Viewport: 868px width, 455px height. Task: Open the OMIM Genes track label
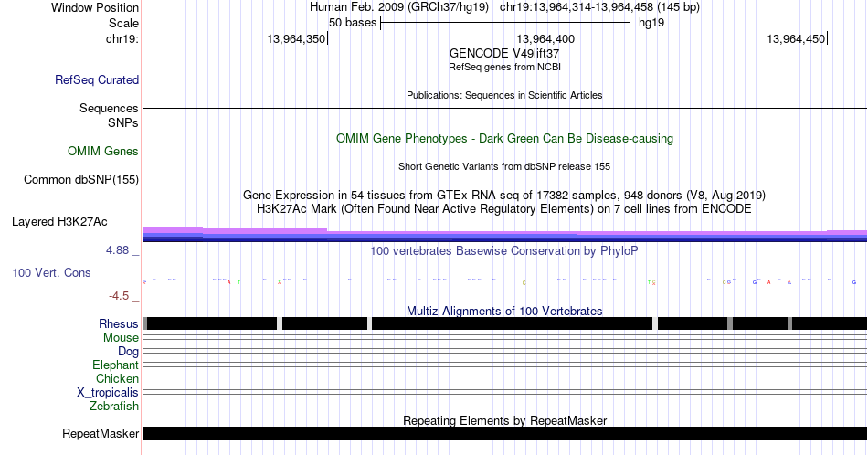click(103, 151)
